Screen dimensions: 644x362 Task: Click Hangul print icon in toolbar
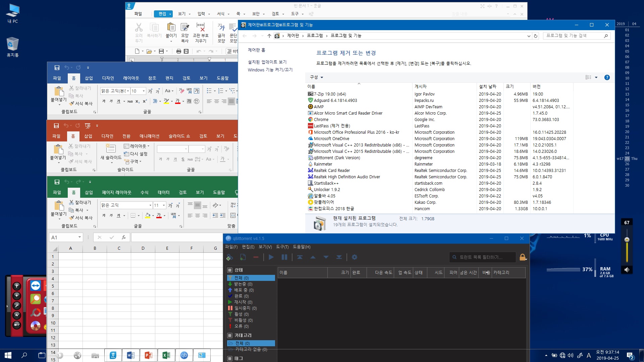point(178,51)
